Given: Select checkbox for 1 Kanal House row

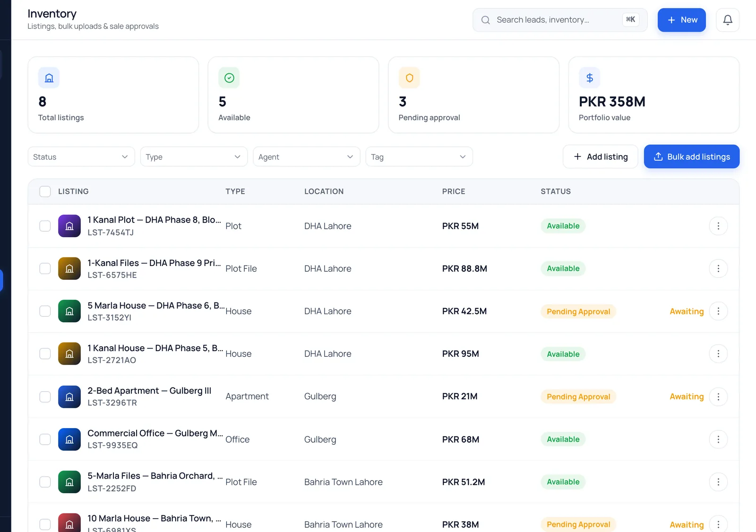Looking at the screenshot, I should click(45, 353).
